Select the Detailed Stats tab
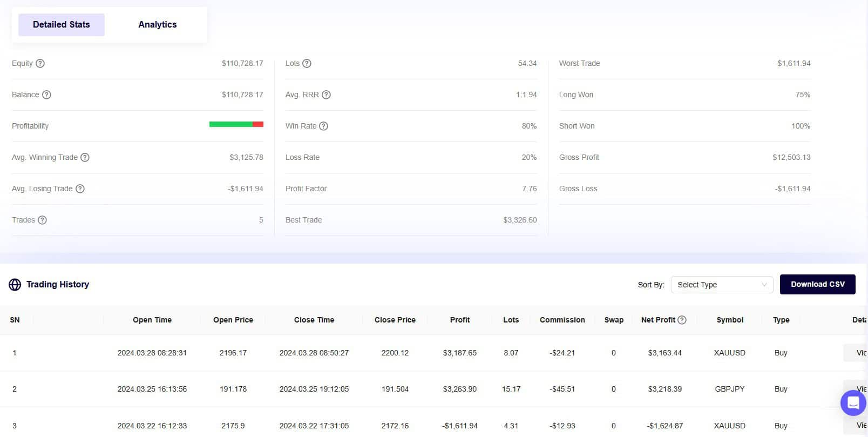 click(x=61, y=24)
